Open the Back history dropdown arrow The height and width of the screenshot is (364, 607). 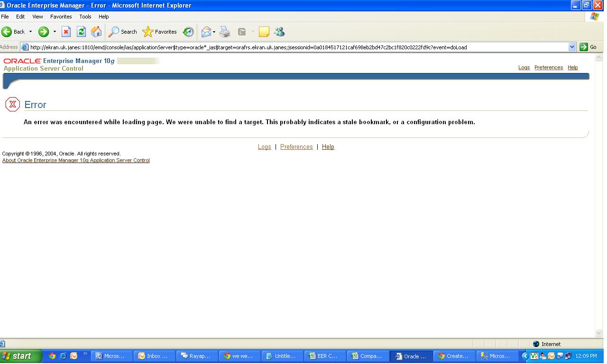[30, 32]
